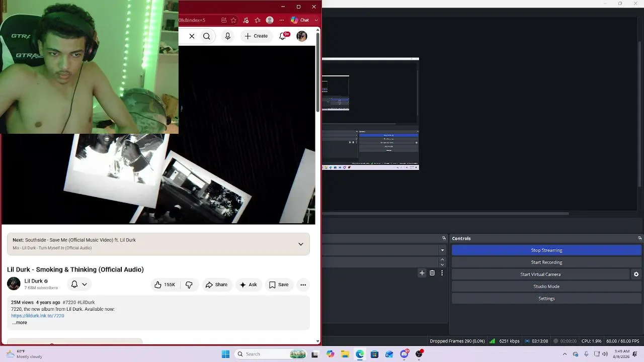Screen dimensions: 644x362
Task: Increase the OBS transition duration with up arrow
Action: (442, 259)
